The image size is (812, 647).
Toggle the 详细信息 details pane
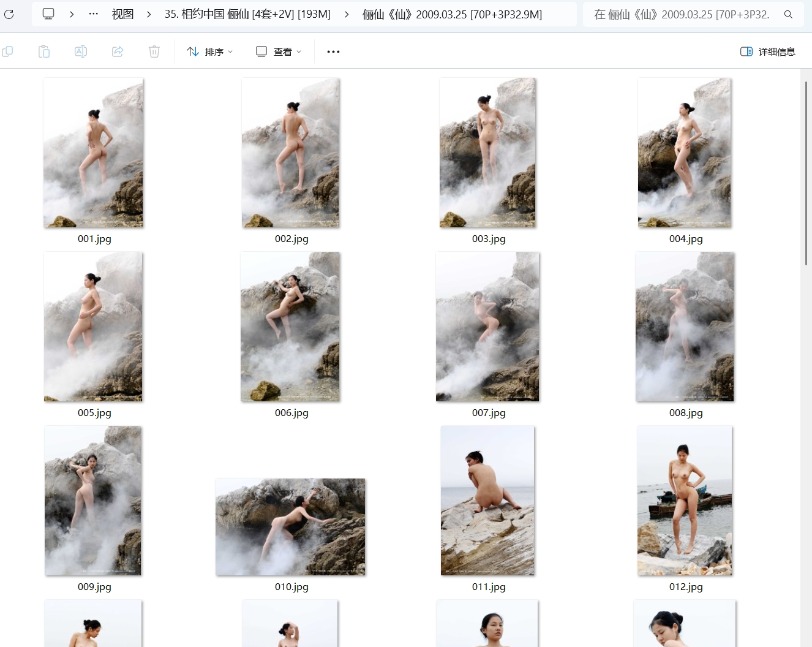point(768,51)
